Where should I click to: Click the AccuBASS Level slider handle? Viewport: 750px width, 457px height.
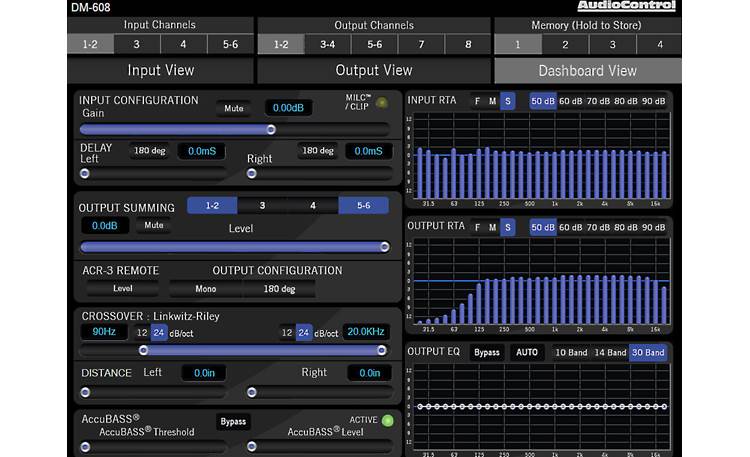click(x=252, y=447)
